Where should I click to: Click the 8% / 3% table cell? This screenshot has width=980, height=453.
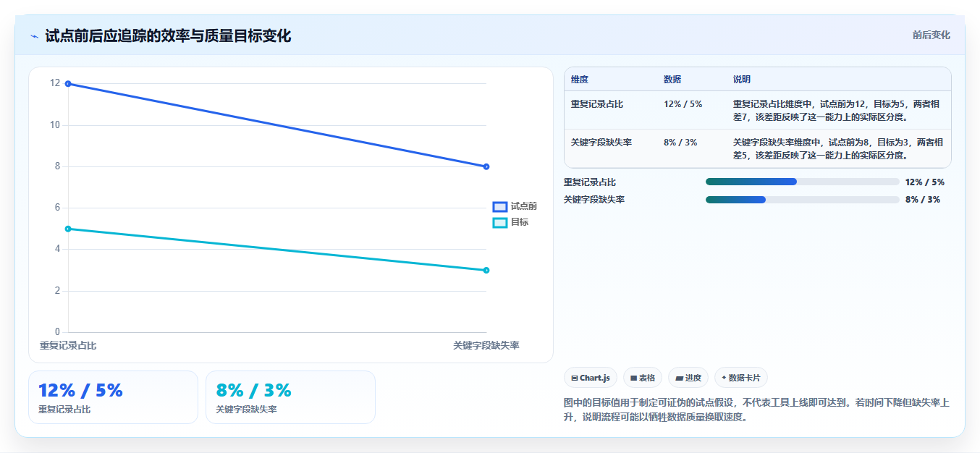click(x=680, y=142)
